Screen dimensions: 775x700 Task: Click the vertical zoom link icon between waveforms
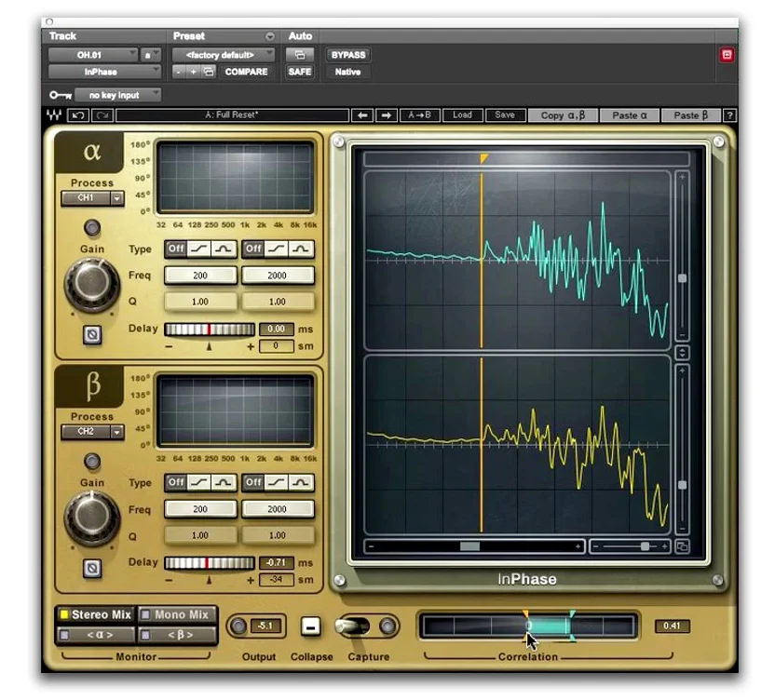682,353
